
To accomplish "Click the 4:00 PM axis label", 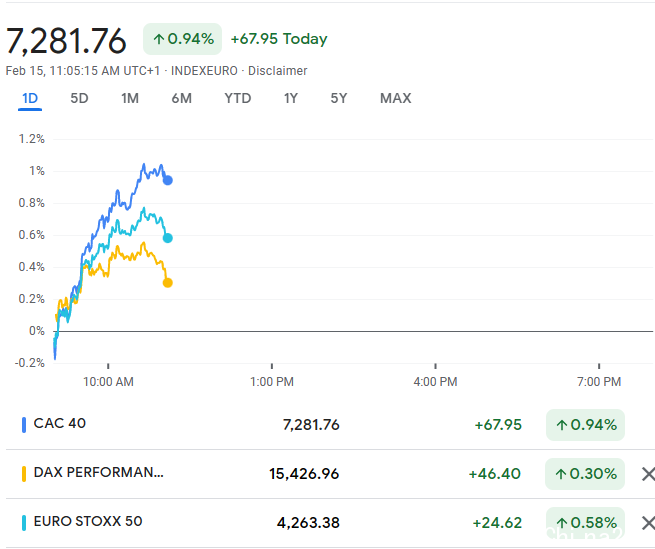I will 435,382.
